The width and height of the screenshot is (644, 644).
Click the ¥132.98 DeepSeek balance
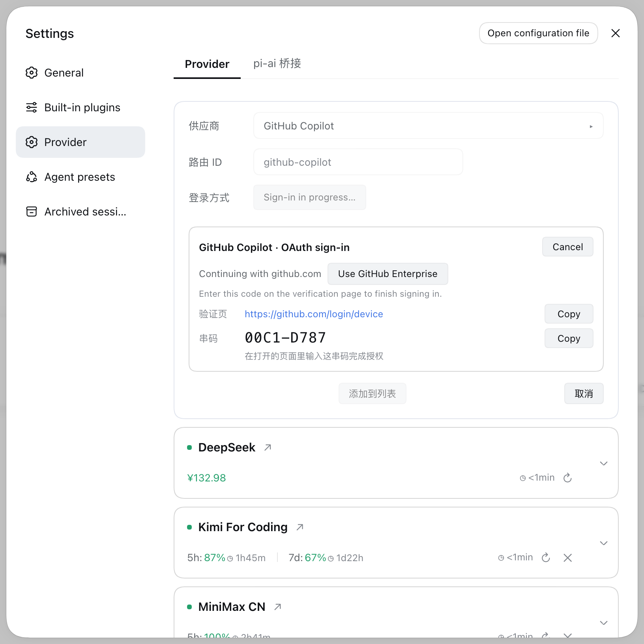[206, 478]
